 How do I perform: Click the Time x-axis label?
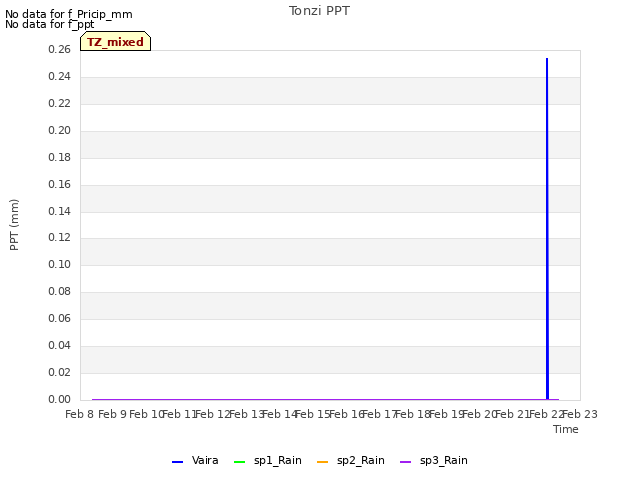(x=566, y=429)
